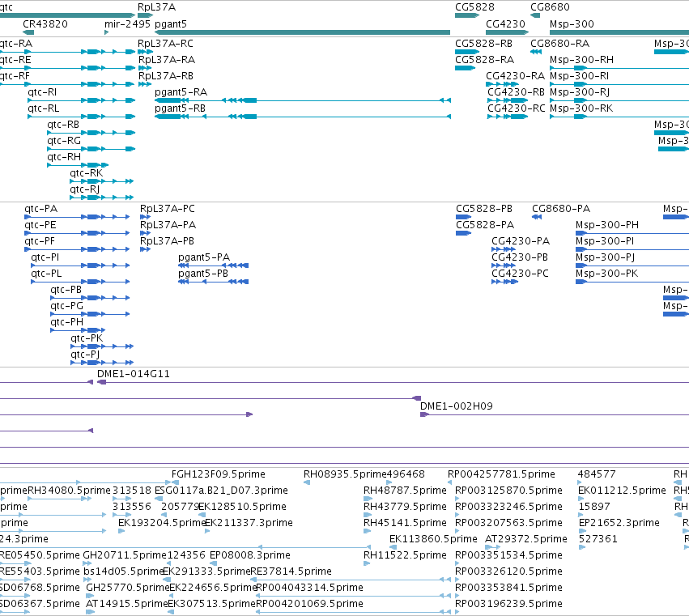The image size is (689, 616).
Task: Click the qtc-RH transcript label
Action: tap(64, 157)
